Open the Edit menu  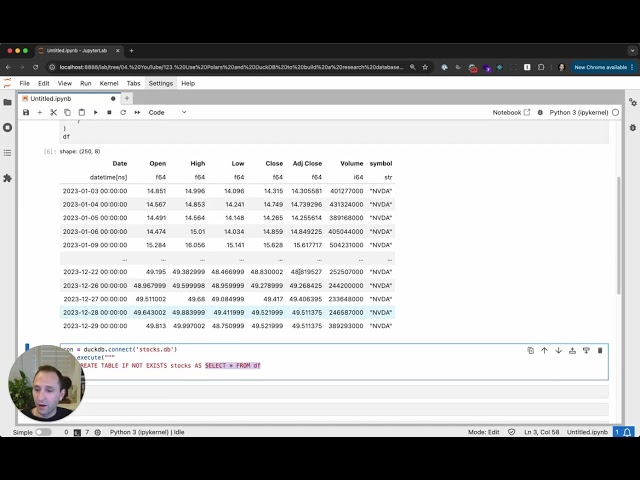click(x=44, y=83)
